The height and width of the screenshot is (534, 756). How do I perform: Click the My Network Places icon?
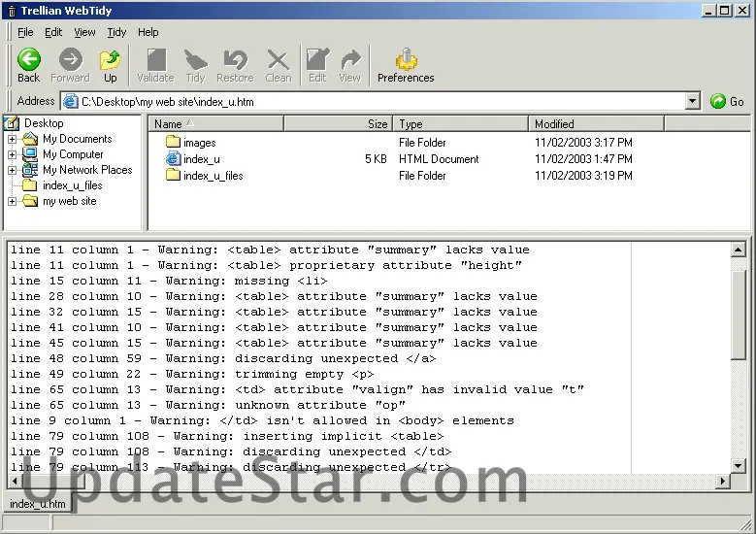point(30,170)
